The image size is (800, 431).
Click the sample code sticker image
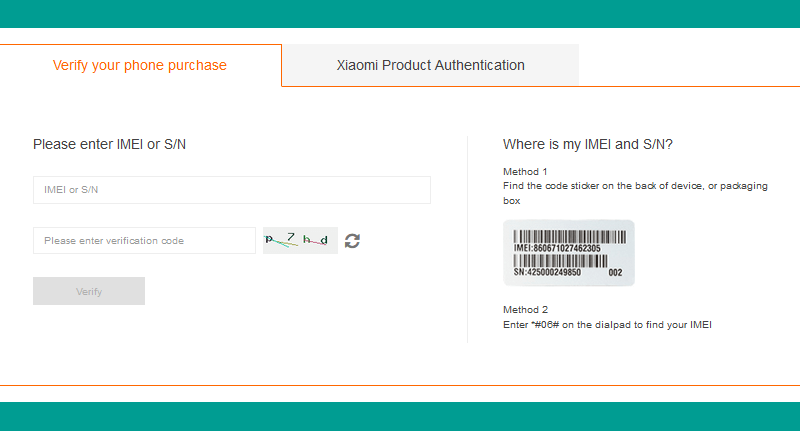click(x=569, y=253)
